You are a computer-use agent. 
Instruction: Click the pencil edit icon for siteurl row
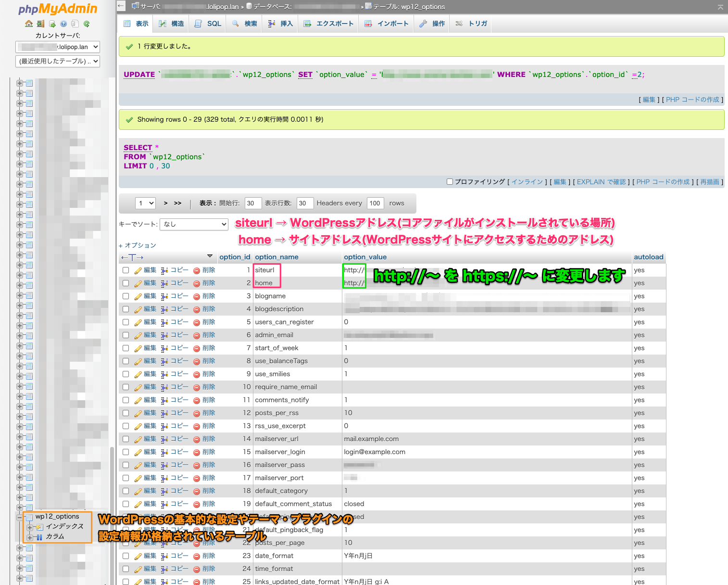[x=138, y=270]
